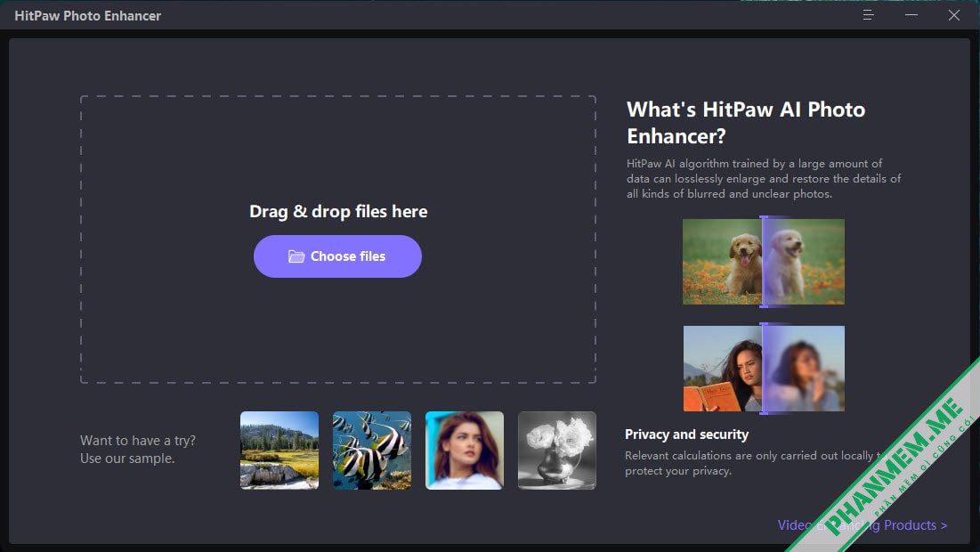This screenshot has height=552, width=980.
Task: Click the Choose files button
Action: pos(337,256)
